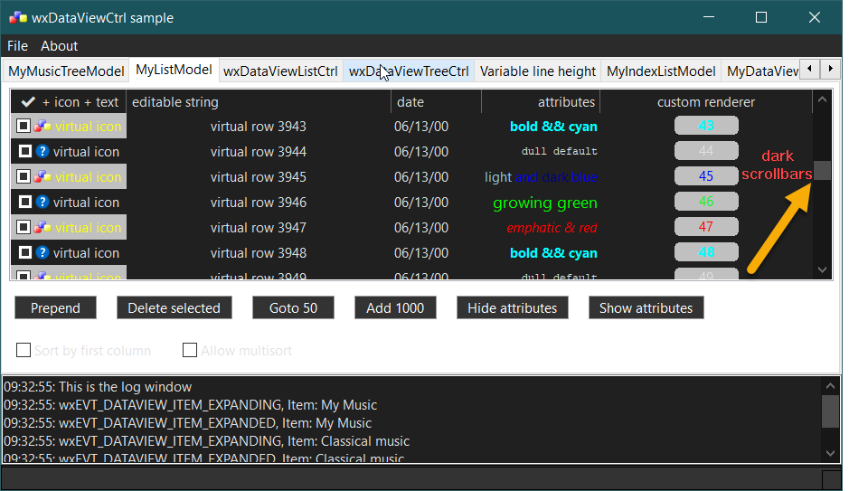Switch to the MyIndexListModel tab
Viewport: 868px width, 491px height.
tap(661, 71)
